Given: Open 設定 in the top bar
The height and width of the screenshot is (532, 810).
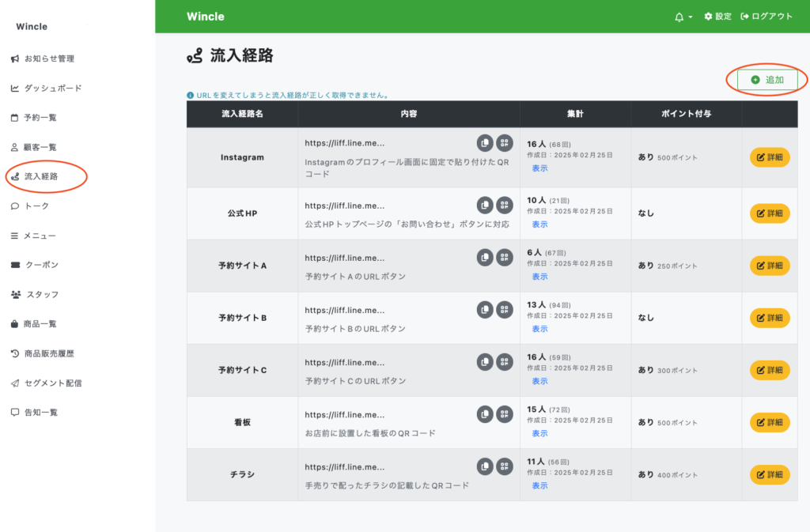Looking at the screenshot, I should 717,17.
